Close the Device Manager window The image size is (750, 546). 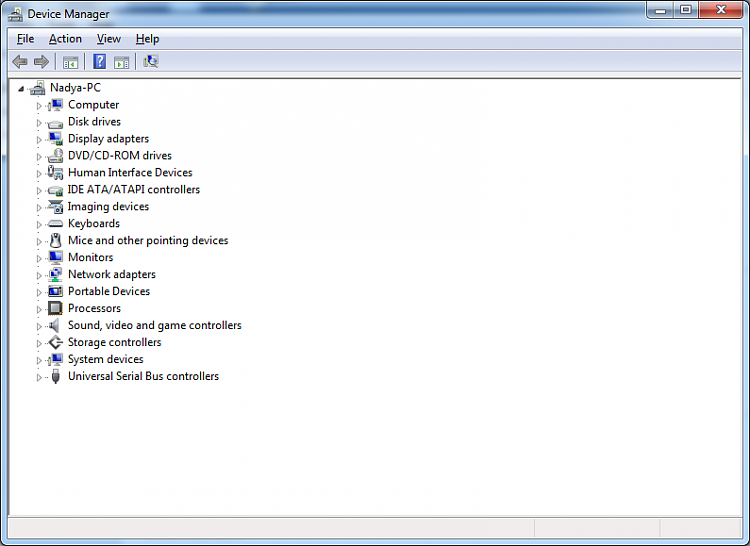tap(721, 10)
